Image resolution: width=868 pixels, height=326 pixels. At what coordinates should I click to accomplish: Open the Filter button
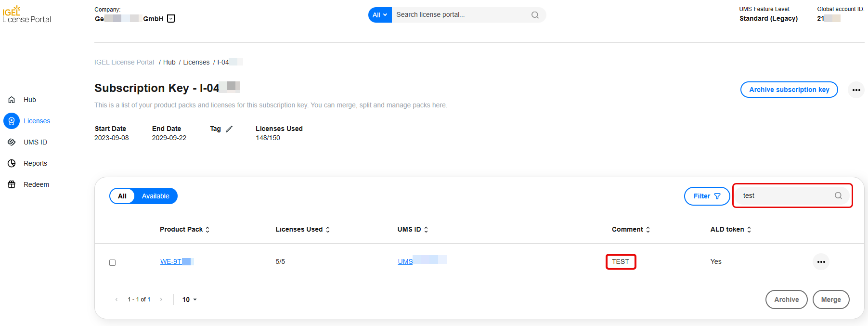click(707, 196)
